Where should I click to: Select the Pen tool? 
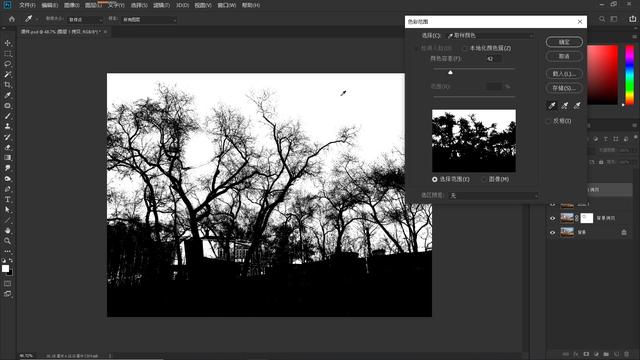pos(7,189)
